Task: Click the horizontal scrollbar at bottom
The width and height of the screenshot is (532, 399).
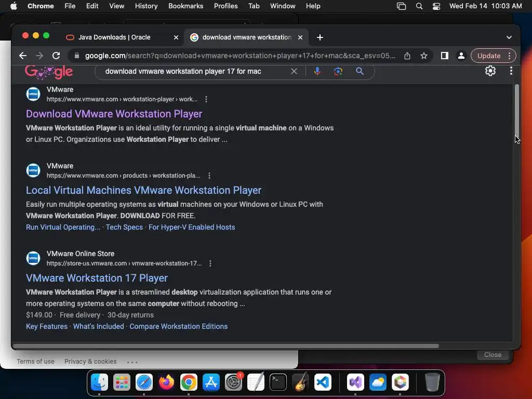Action: tap(225, 346)
